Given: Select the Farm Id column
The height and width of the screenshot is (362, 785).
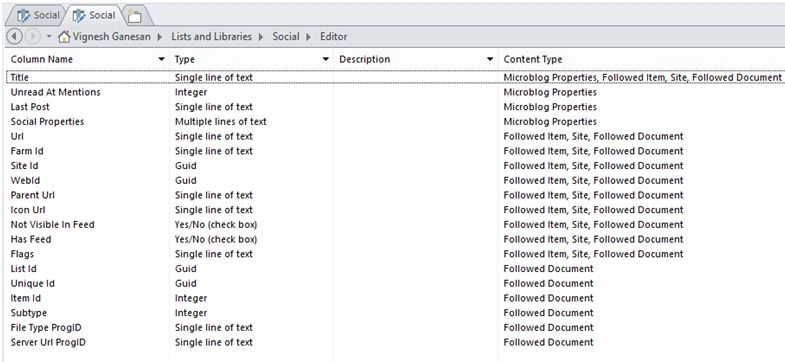Looking at the screenshot, I should click(x=28, y=151).
